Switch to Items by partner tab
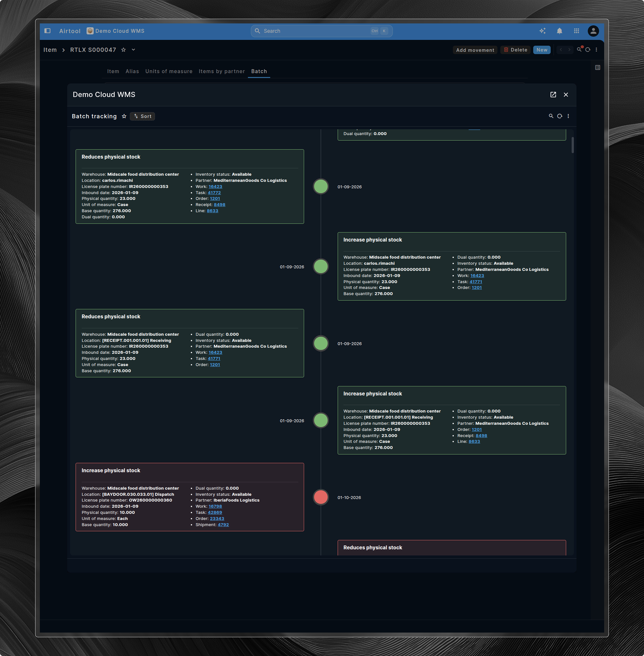 221,71
